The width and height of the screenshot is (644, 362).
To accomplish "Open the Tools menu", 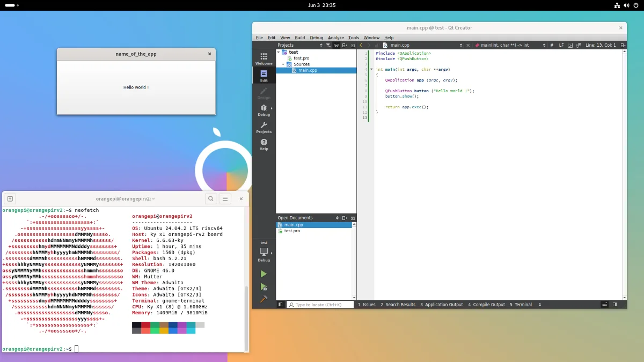I will (354, 38).
